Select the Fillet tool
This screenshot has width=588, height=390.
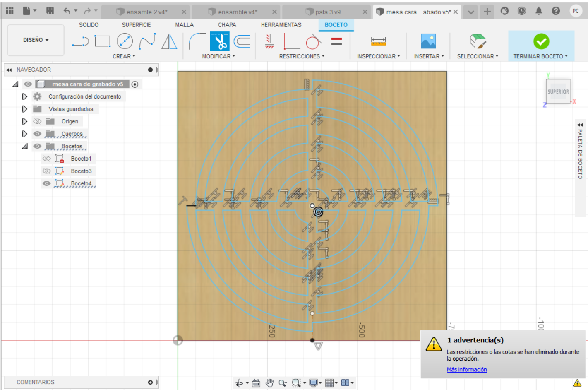[197, 41]
